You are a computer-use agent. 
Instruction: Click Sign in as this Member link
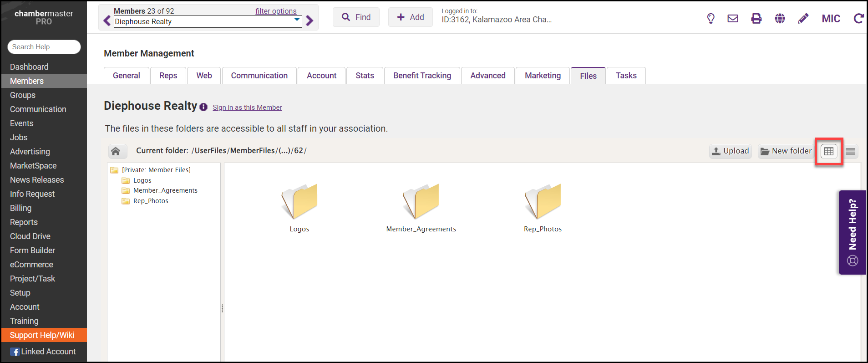(247, 107)
